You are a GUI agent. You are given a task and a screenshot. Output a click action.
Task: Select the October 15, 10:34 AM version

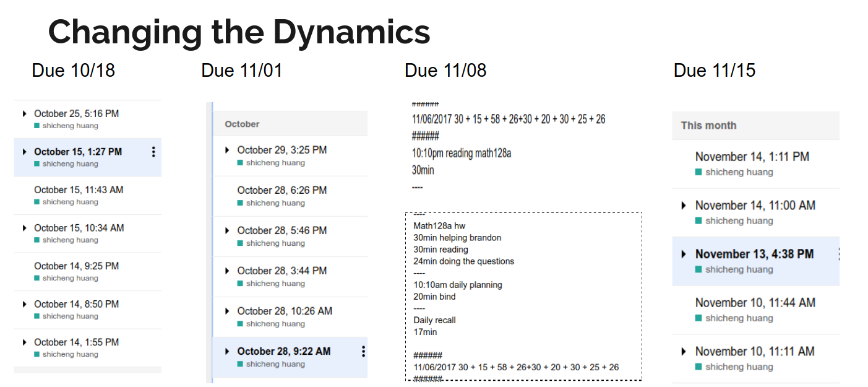(x=87, y=233)
